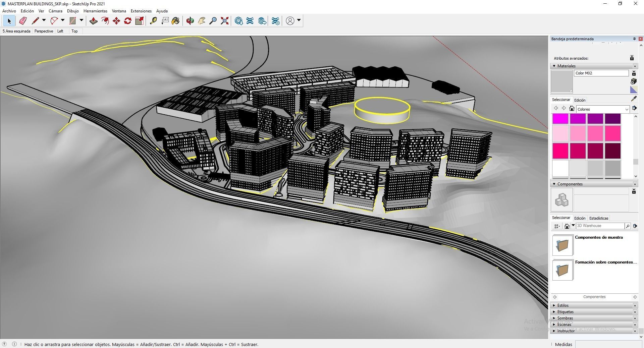Open components navigation dropdown arrow
644x348 pixels.
[x=573, y=226]
